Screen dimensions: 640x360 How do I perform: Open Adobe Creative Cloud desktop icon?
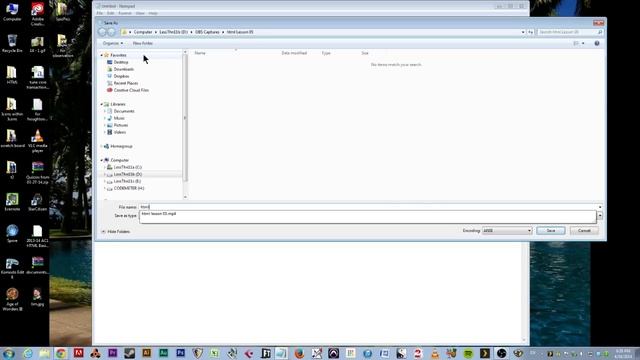[38, 13]
